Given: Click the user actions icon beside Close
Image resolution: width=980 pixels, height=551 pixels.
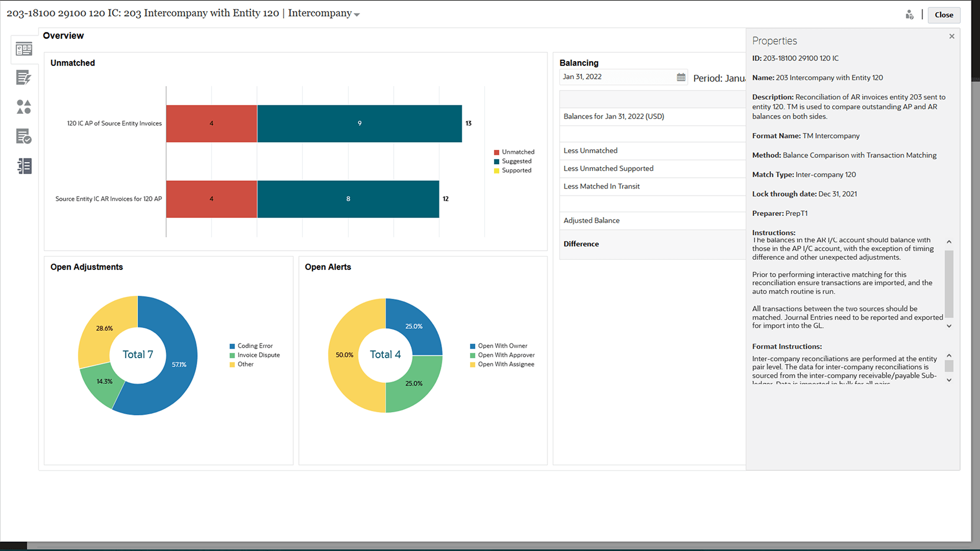Looking at the screenshot, I should 909,15.
